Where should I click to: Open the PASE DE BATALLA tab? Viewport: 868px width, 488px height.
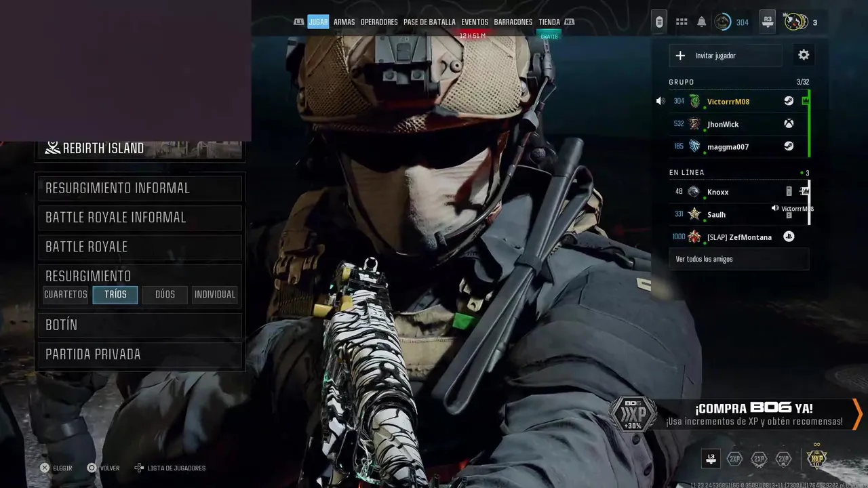[429, 22]
